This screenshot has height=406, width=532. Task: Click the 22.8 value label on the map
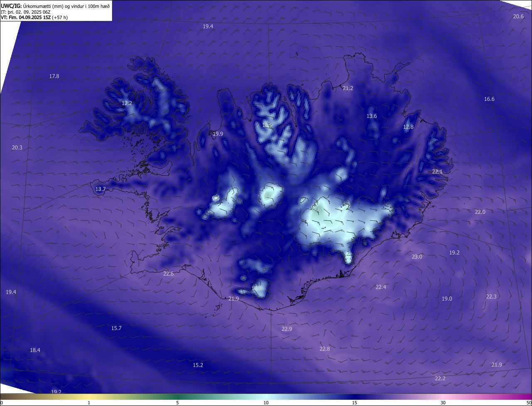[x=325, y=349]
